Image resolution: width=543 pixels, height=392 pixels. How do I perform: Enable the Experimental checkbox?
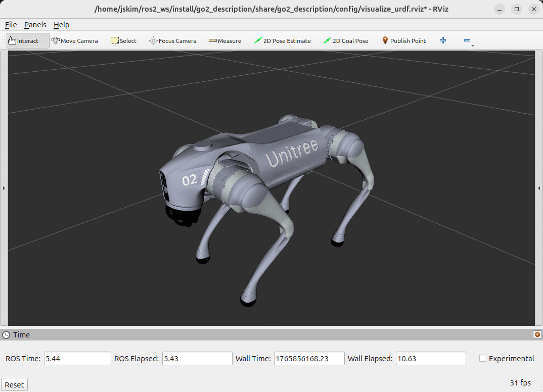click(483, 359)
